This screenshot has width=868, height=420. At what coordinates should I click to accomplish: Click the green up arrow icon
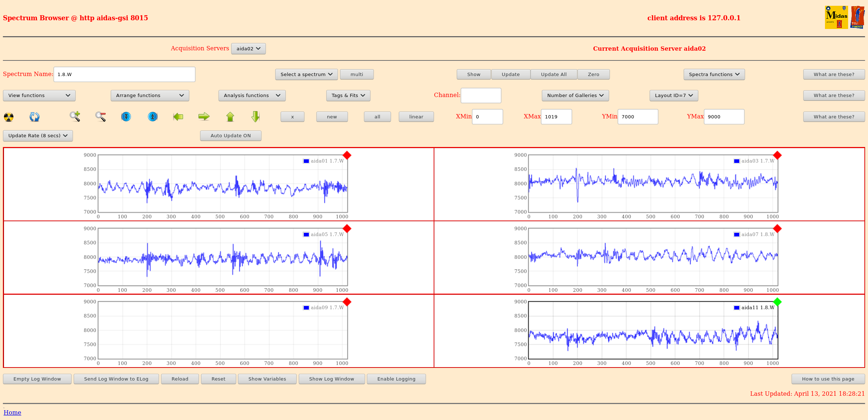pos(230,117)
